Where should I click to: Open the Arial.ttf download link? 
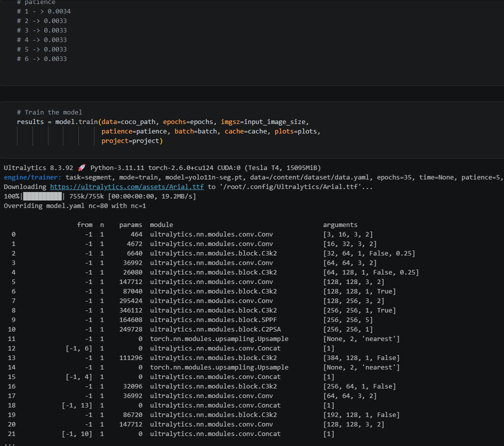[127, 186]
